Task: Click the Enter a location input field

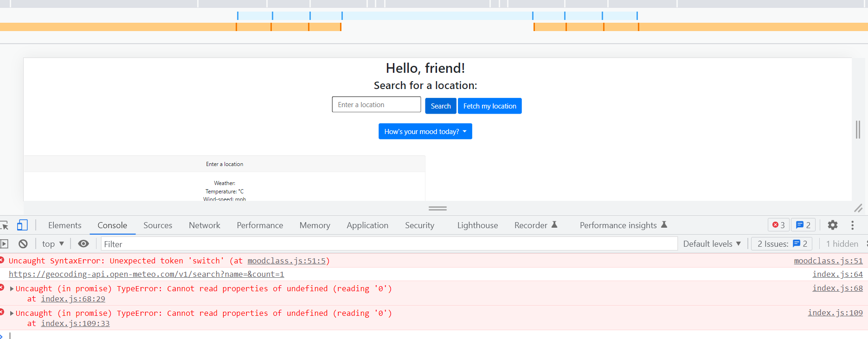Action: click(x=377, y=105)
